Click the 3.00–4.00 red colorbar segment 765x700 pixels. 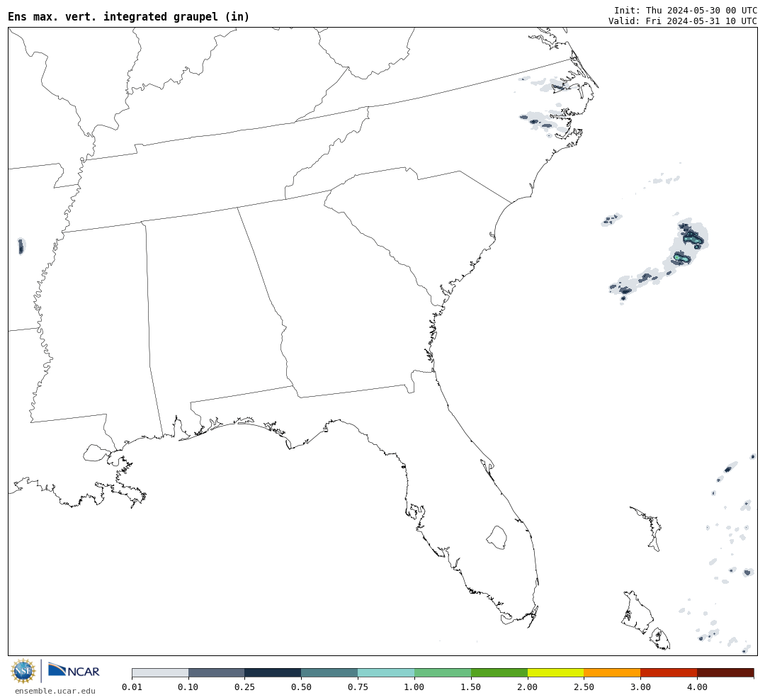point(669,672)
